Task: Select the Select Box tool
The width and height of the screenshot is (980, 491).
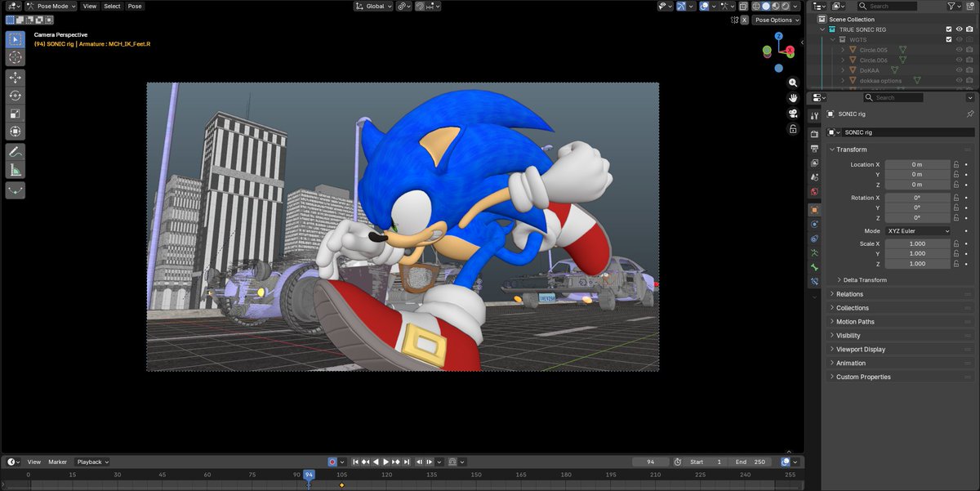Action: (15, 39)
